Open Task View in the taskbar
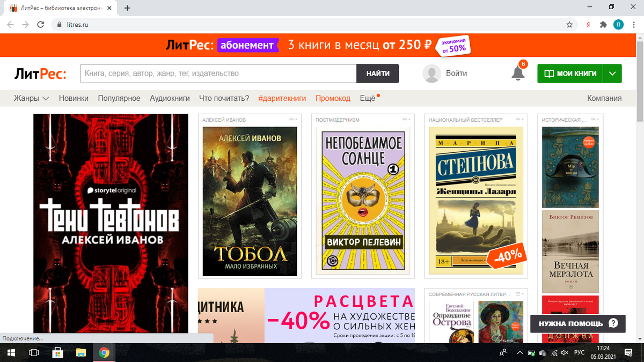The image size is (644, 362). coord(34,352)
